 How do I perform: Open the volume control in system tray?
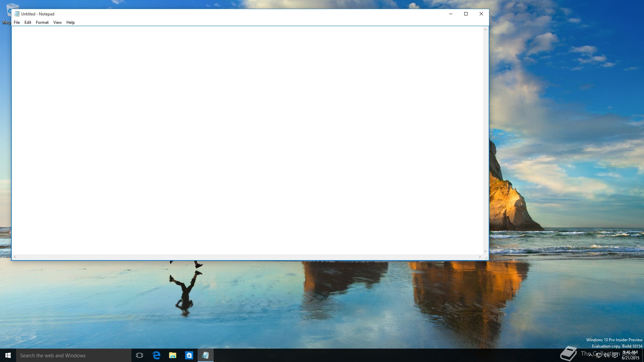point(607,355)
